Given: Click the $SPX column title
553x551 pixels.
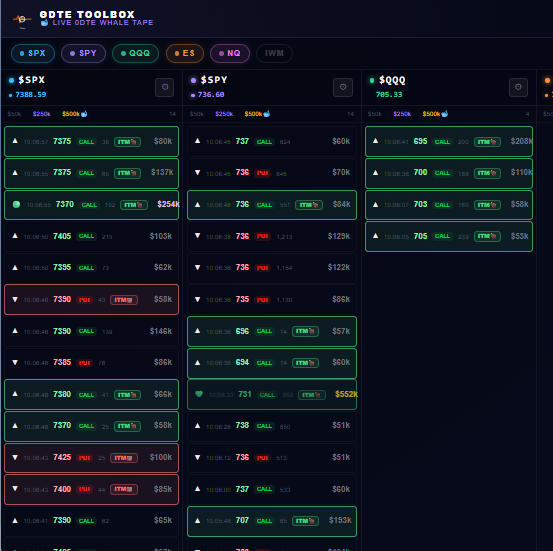Looking at the screenshot, I should click(32, 80).
